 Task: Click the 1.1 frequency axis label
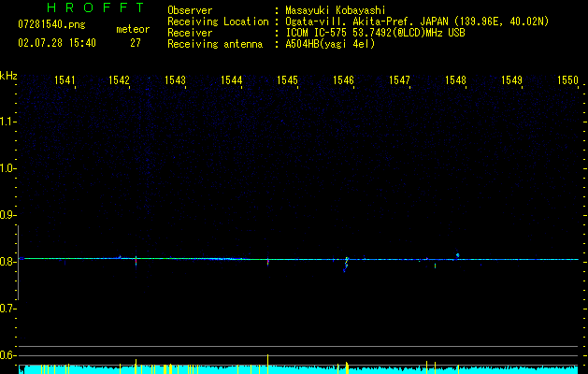point(7,122)
